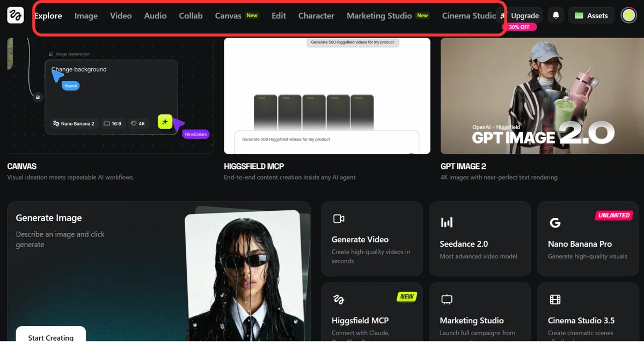The height and width of the screenshot is (362, 644).
Task: Click the film strip icon on Cinema Studio 3.5 card
Action: click(x=555, y=299)
